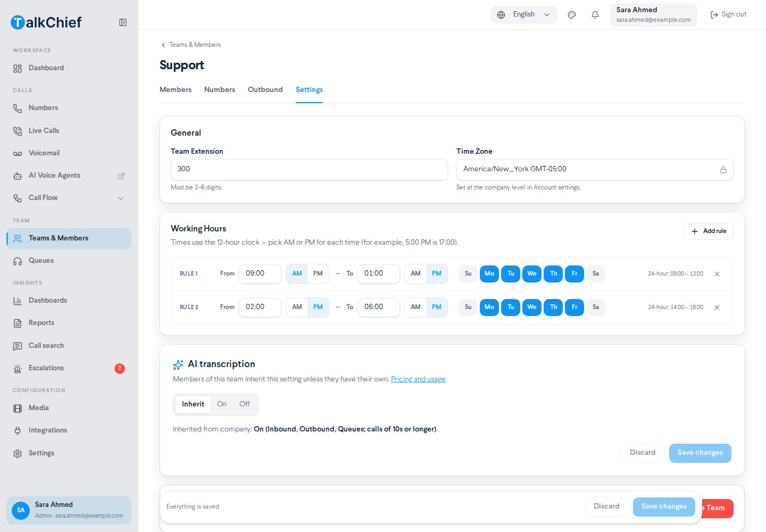Click the time zone lock icon
Image resolution: width=766 pixels, height=532 pixels.
tap(723, 170)
